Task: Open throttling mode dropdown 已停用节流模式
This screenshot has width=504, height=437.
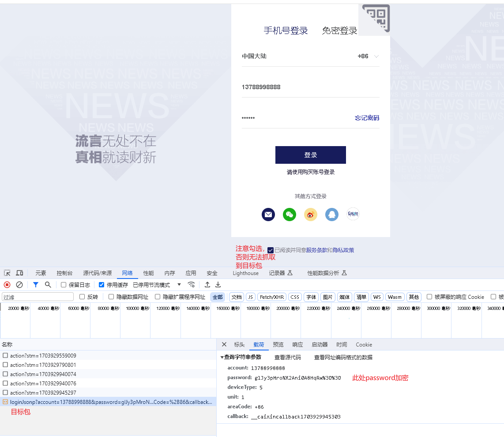Action: (157, 285)
